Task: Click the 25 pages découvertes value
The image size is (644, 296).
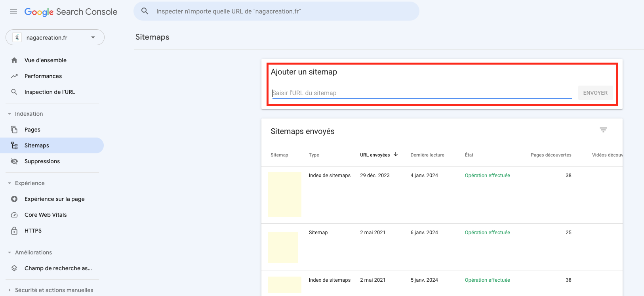Action: (x=568, y=233)
